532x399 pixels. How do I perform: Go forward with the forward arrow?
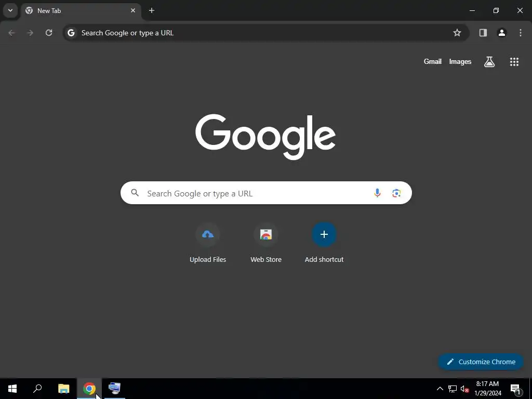[x=30, y=33]
